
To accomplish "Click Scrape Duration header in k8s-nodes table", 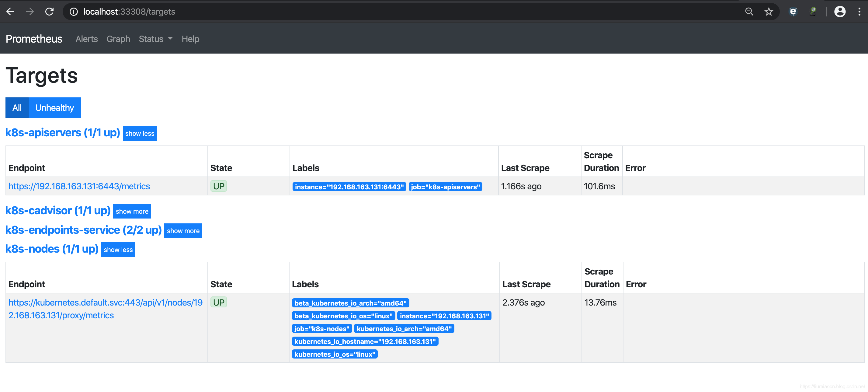I will click(602, 278).
